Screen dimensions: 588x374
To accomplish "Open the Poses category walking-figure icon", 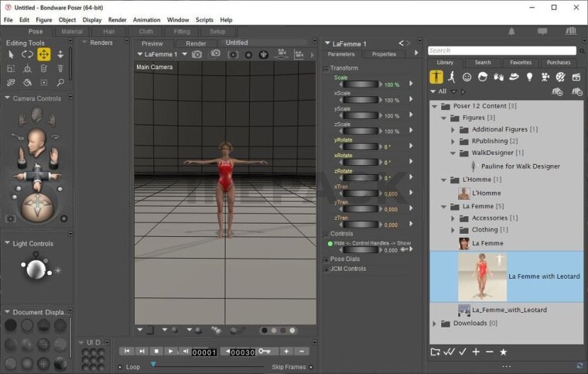I will click(451, 77).
